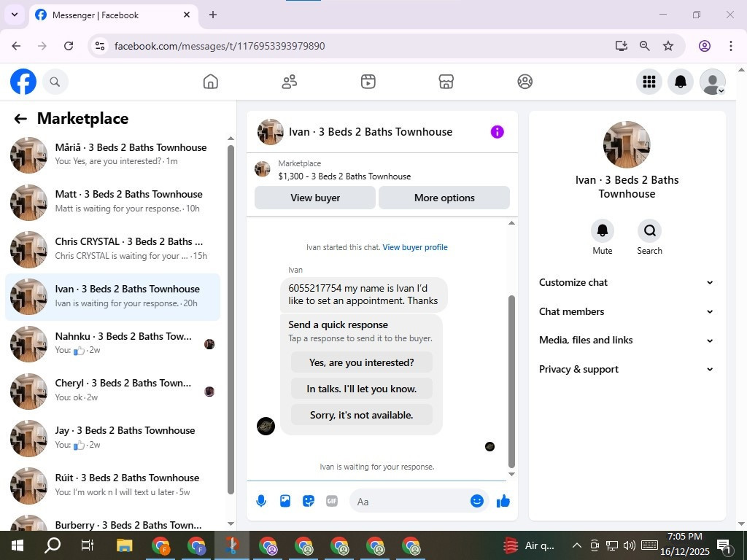Viewport: 747px width, 560px height.
Task: Click the $1,300 listing title in chat header
Action: coord(344,176)
